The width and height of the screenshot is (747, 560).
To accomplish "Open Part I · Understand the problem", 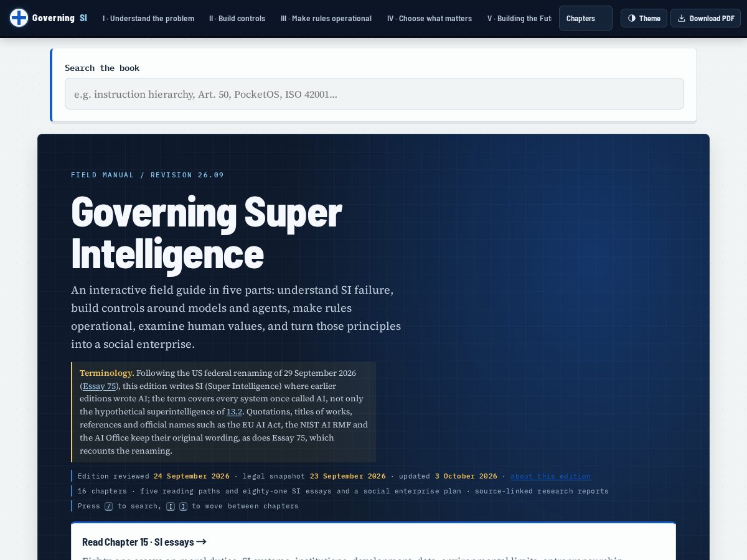I will [x=148, y=19].
